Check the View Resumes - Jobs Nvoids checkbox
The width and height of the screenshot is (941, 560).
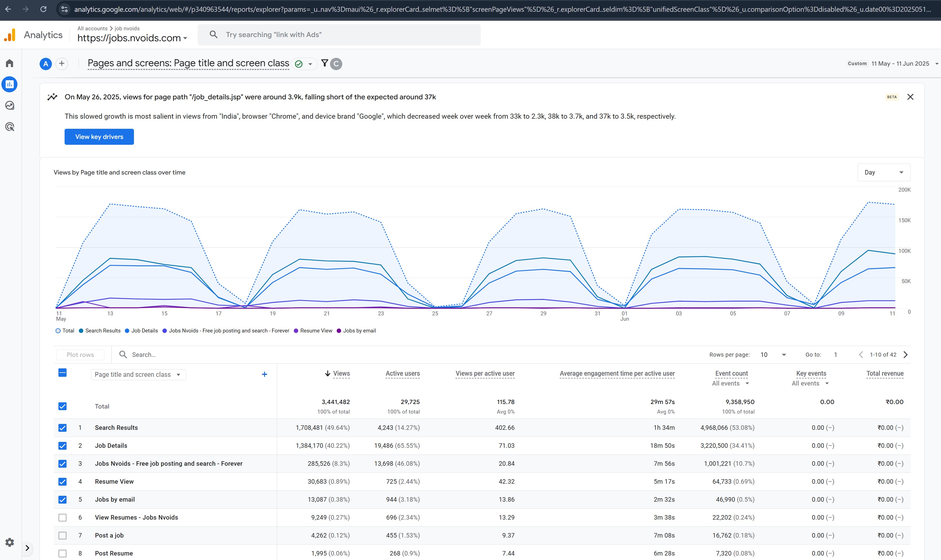click(63, 517)
